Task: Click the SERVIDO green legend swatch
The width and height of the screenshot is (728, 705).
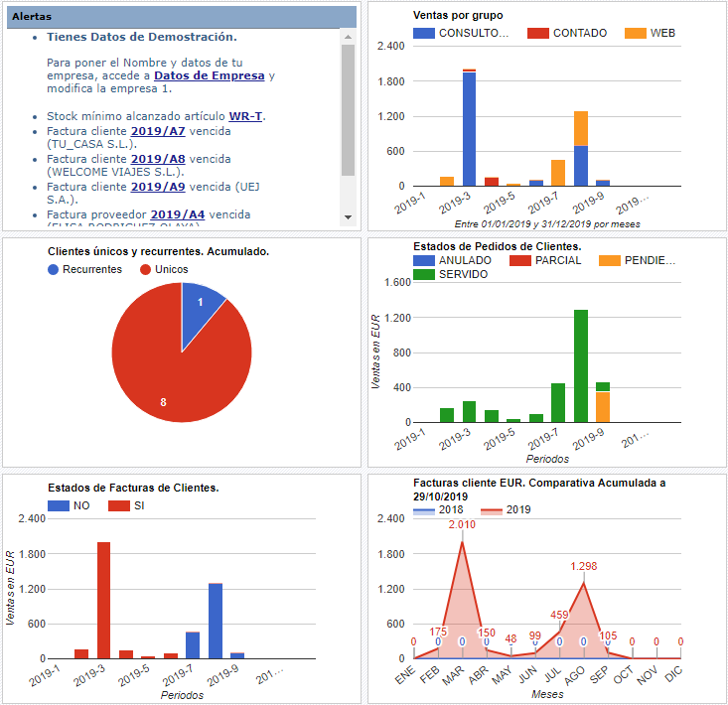Action: tap(423, 274)
